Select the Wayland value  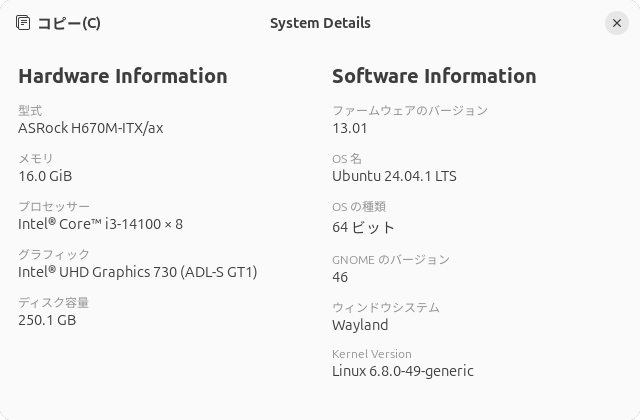pos(360,325)
